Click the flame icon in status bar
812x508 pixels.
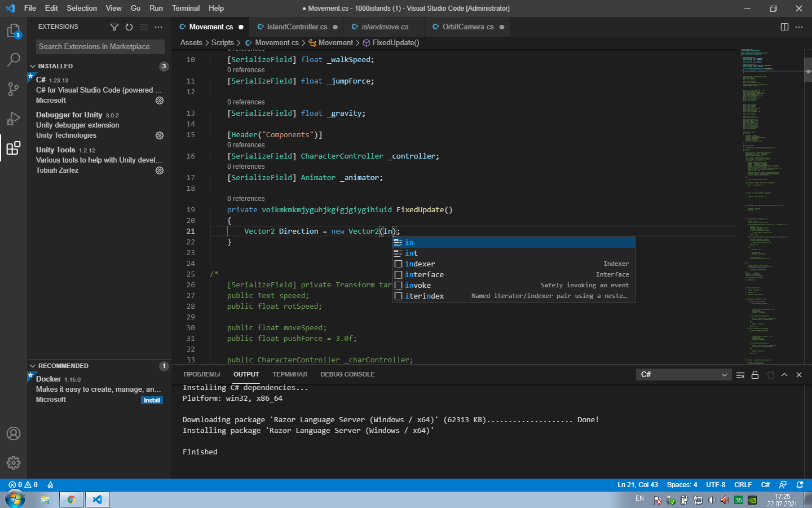tap(50, 485)
